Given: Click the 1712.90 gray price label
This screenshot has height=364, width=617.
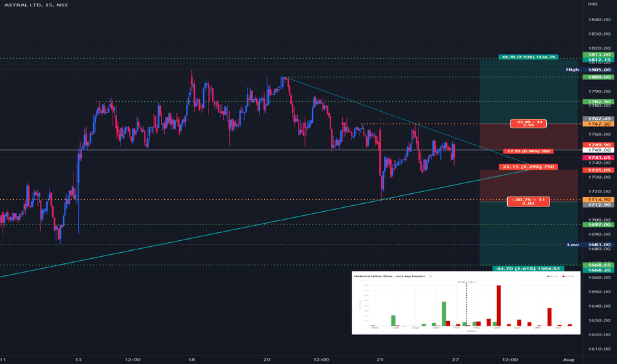Looking at the screenshot, I should pyautogui.click(x=598, y=205).
